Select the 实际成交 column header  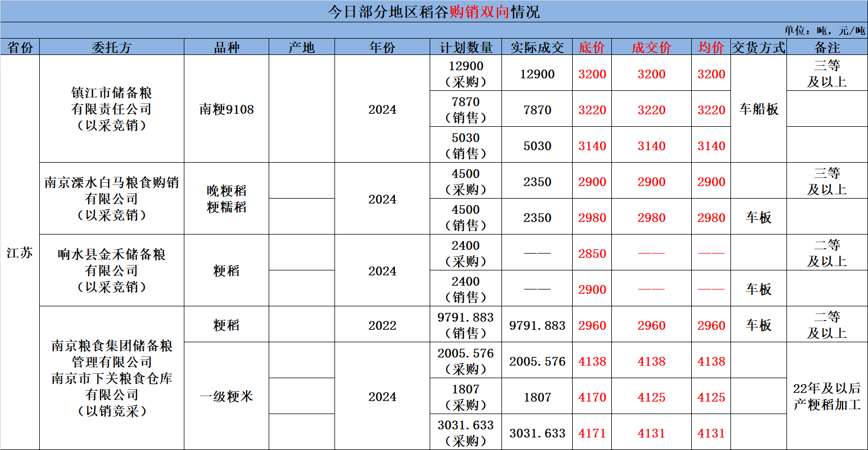tap(537, 47)
